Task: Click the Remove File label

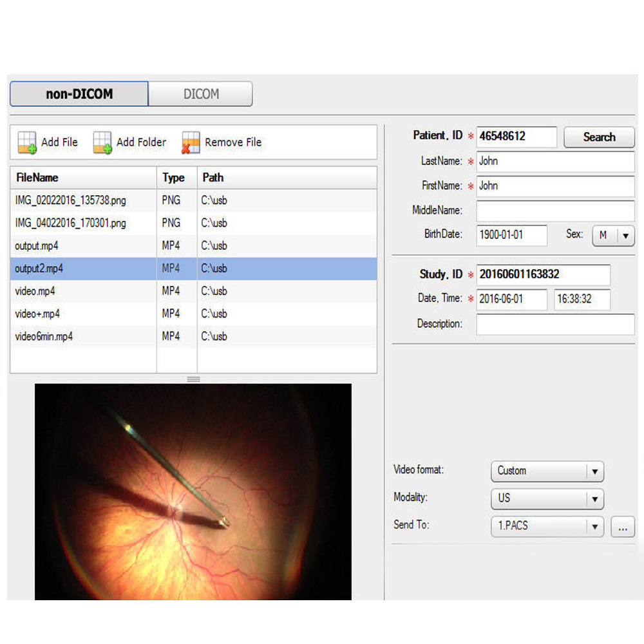Action: tap(233, 142)
